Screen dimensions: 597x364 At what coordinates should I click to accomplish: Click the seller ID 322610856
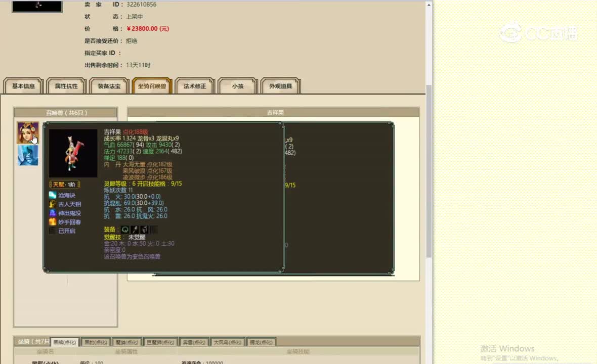(141, 4)
